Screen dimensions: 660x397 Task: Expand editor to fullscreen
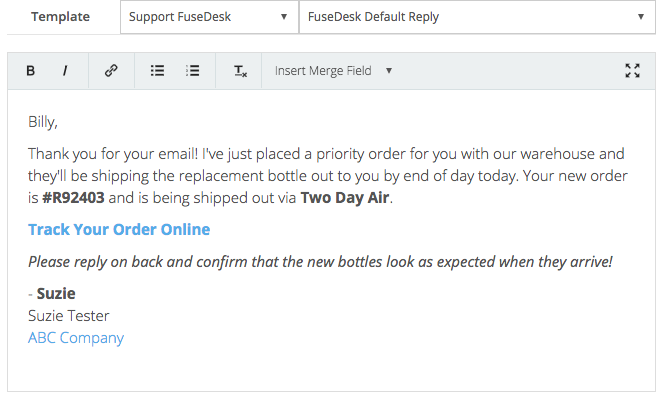tap(632, 71)
